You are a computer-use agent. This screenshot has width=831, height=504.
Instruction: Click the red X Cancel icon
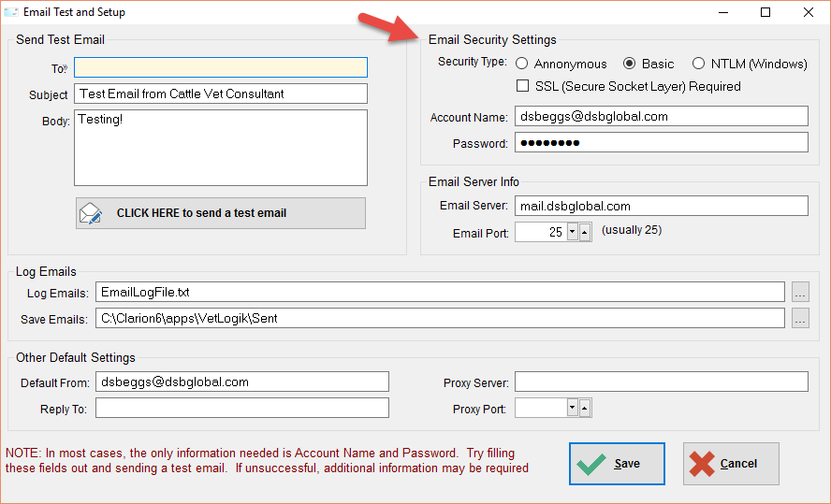tap(702, 464)
